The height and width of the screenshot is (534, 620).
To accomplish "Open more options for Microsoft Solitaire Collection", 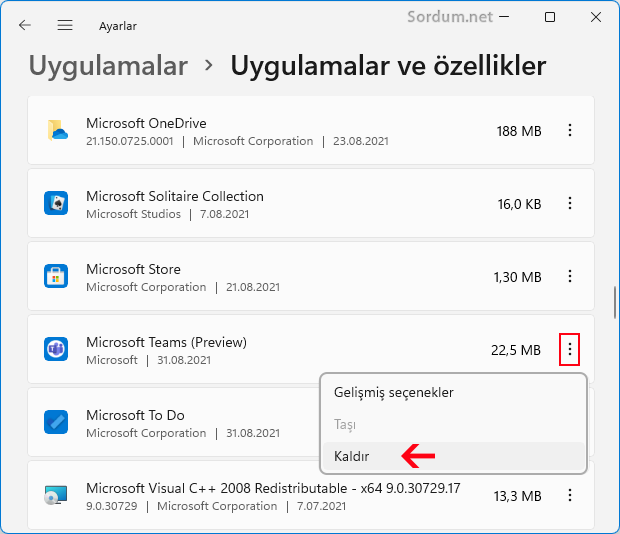I will click(570, 203).
